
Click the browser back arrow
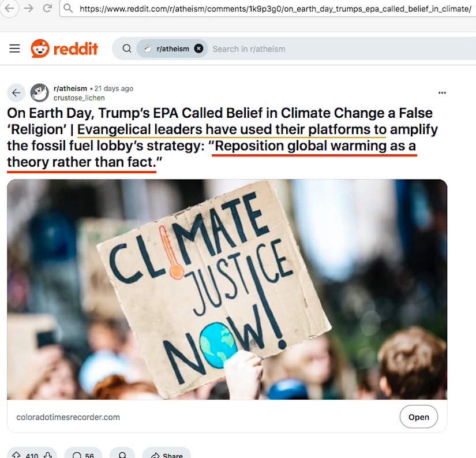click(9, 8)
